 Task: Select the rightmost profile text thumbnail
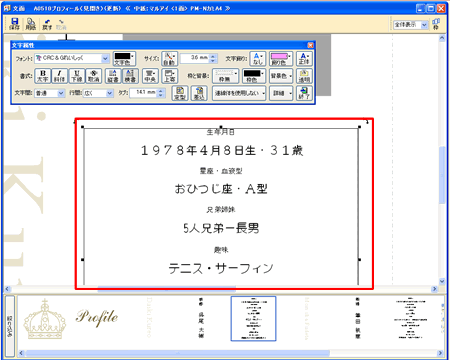click(411, 319)
